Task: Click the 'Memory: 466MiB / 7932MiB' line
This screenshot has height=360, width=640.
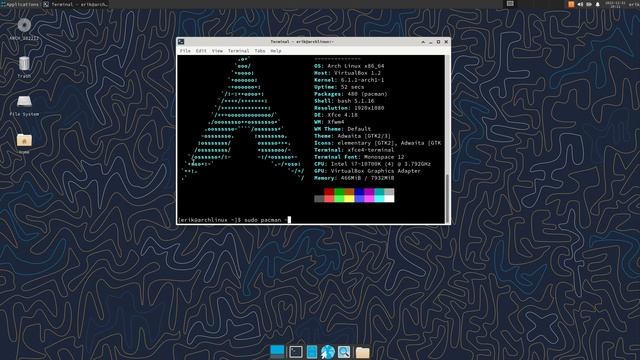Action: (x=354, y=178)
